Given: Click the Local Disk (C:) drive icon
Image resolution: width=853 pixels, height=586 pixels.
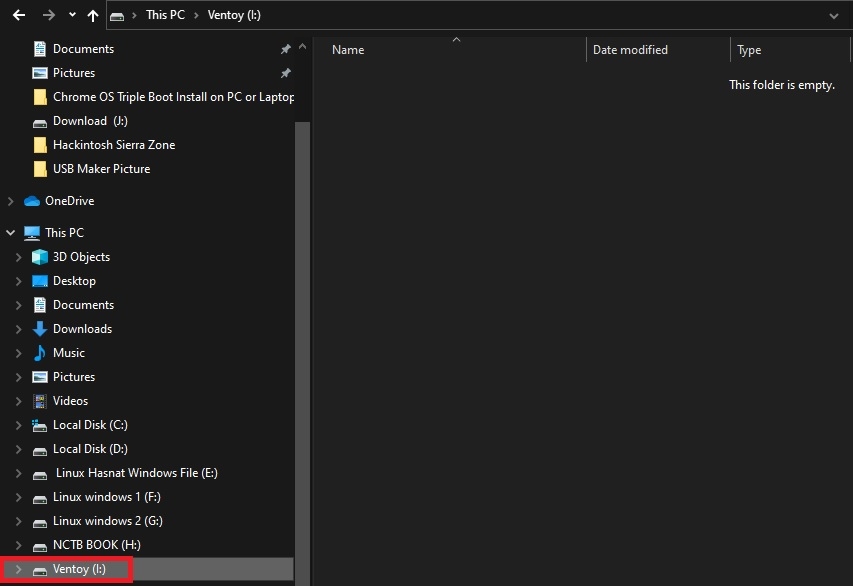Looking at the screenshot, I should pos(40,425).
